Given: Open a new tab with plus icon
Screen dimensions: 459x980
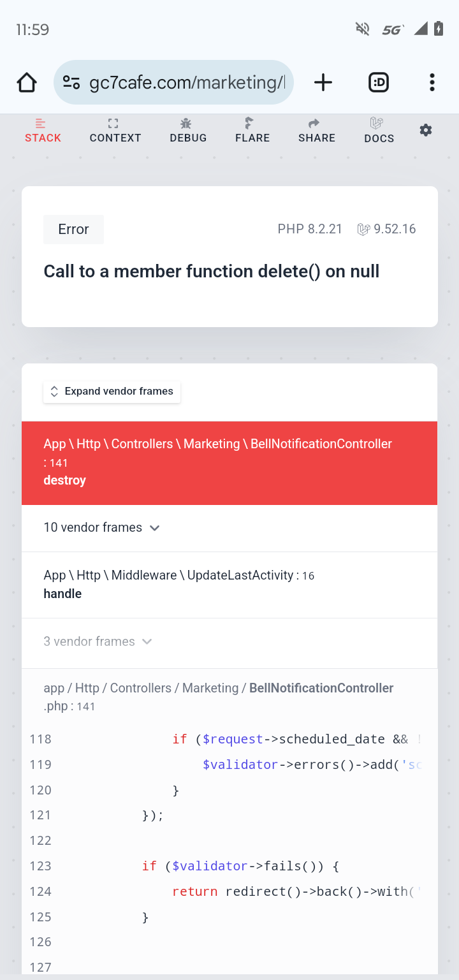Looking at the screenshot, I should [323, 82].
